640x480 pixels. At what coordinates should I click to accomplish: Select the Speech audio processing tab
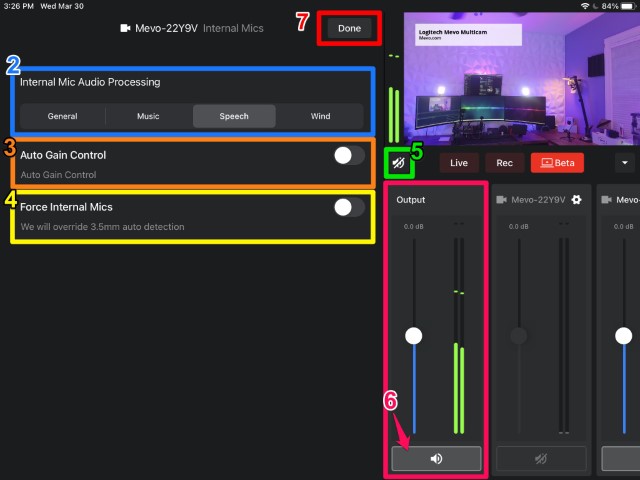pos(234,116)
